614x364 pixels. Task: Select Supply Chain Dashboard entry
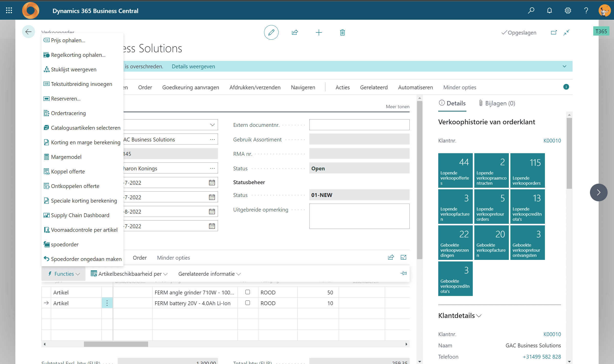pos(82,215)
